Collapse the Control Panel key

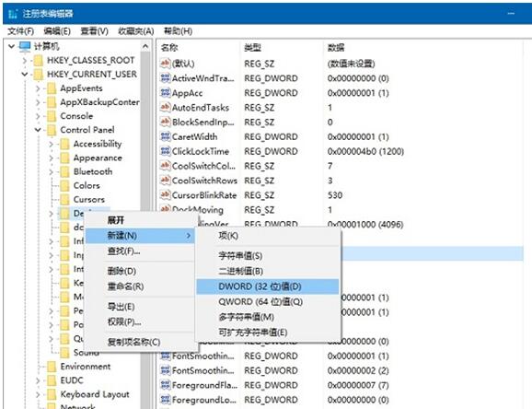pos(38,130)
